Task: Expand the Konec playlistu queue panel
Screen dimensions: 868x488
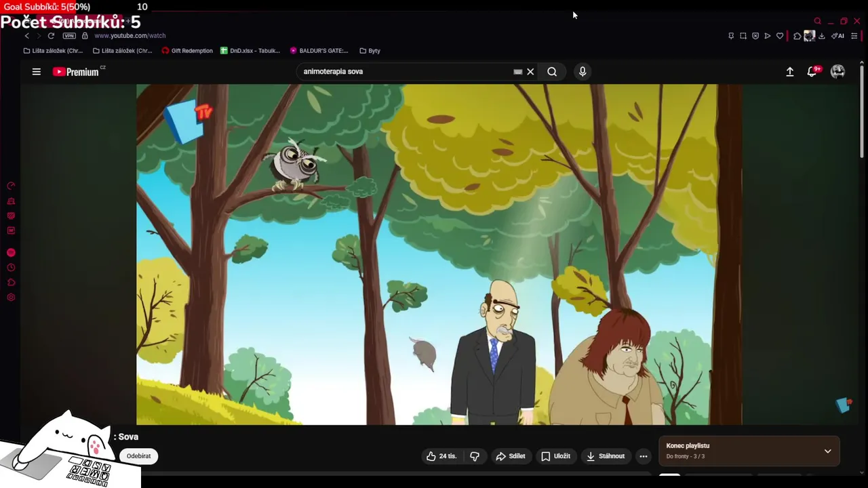Action: coord(749,451)
